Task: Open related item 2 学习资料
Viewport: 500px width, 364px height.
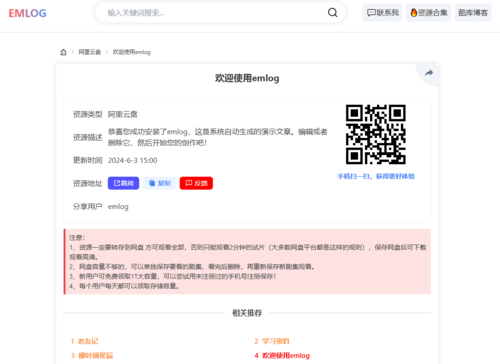Action: [272, 341]
